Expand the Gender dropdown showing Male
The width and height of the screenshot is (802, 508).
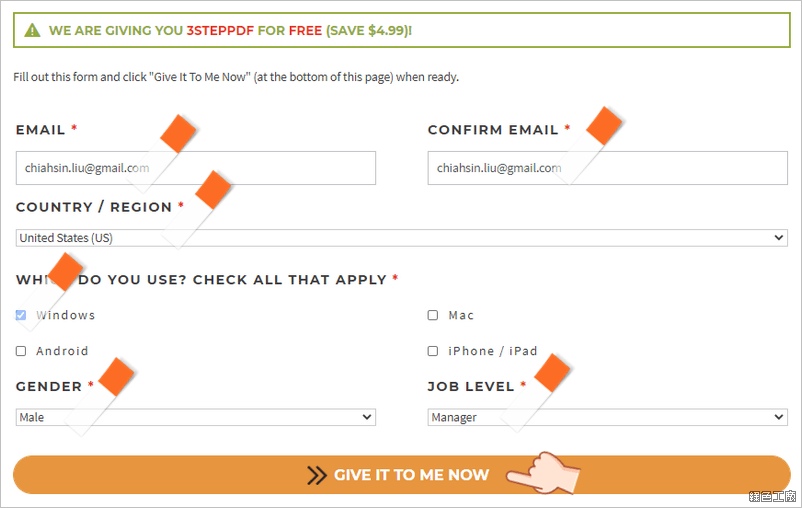196,417
